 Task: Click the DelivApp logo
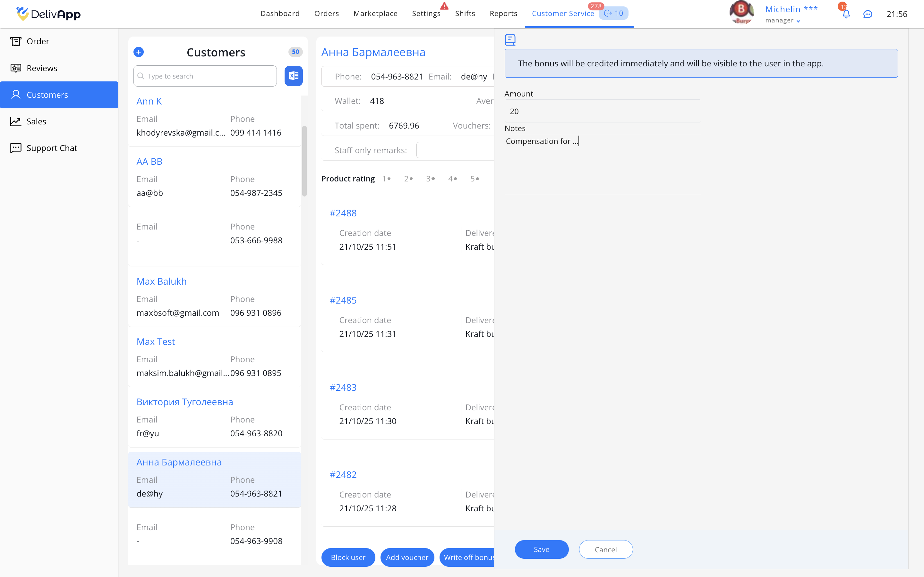(48, 14)
